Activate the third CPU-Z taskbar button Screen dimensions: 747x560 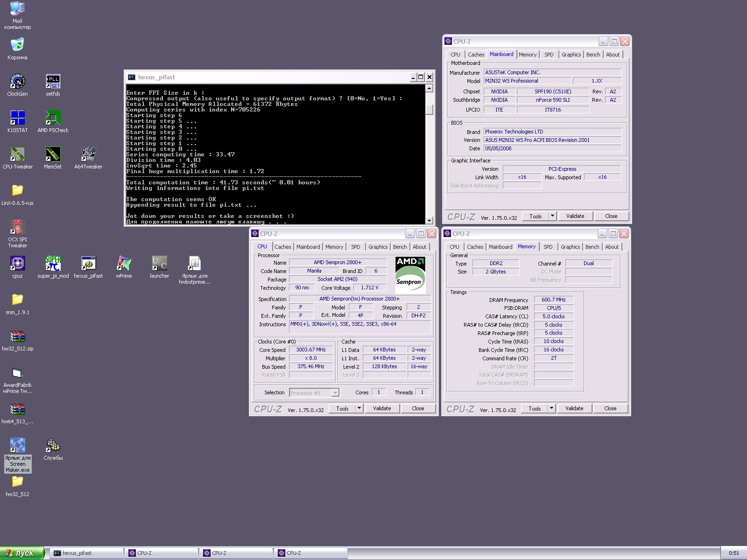(x=310, y=553)
